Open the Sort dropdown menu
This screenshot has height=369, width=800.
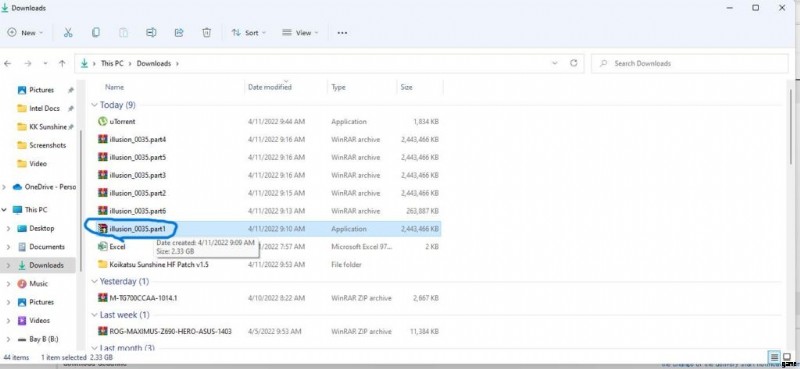tap(248, 33)
